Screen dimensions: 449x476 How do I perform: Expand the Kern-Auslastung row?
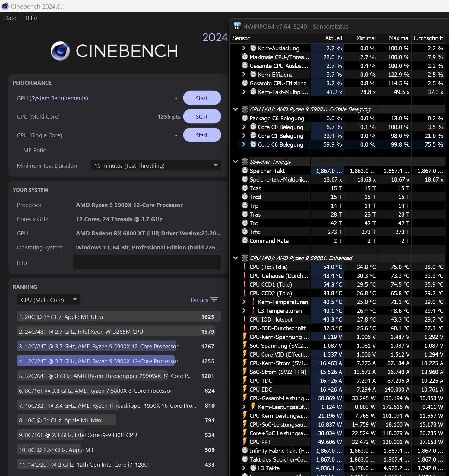(x=244, y=48)
